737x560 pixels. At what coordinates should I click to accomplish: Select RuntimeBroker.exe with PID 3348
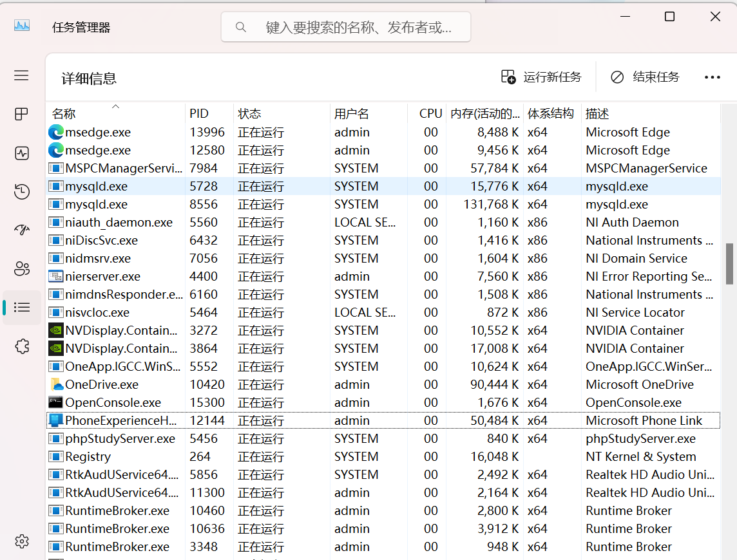click(x=383, y=547)
